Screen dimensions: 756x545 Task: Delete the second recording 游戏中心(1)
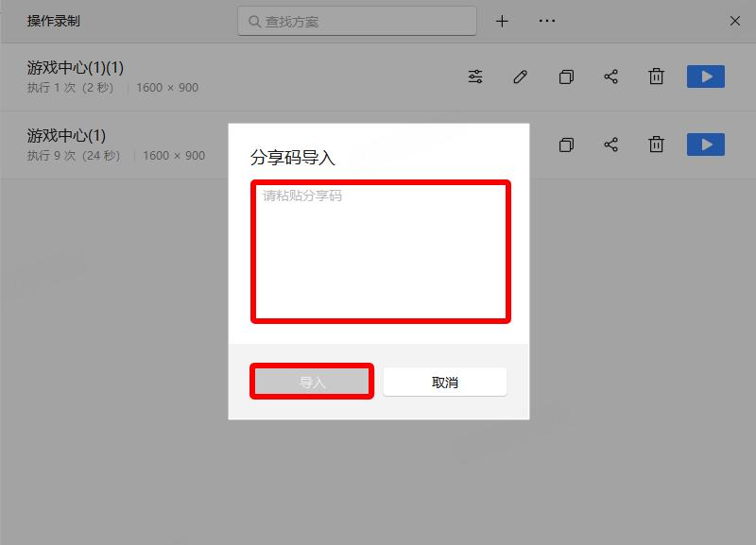(x=656, y=145)
